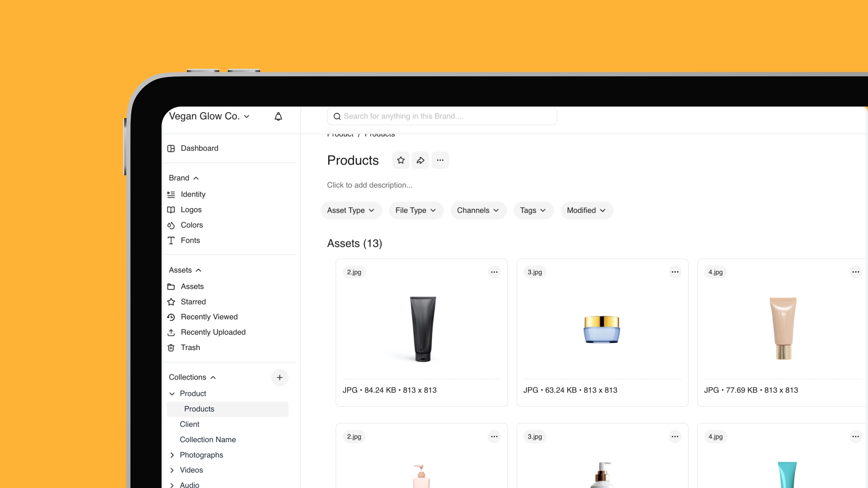This screenshot has width=868, height=488.
Task: Open the pink pump bottle thumbnail
Action: pos(421,476)
